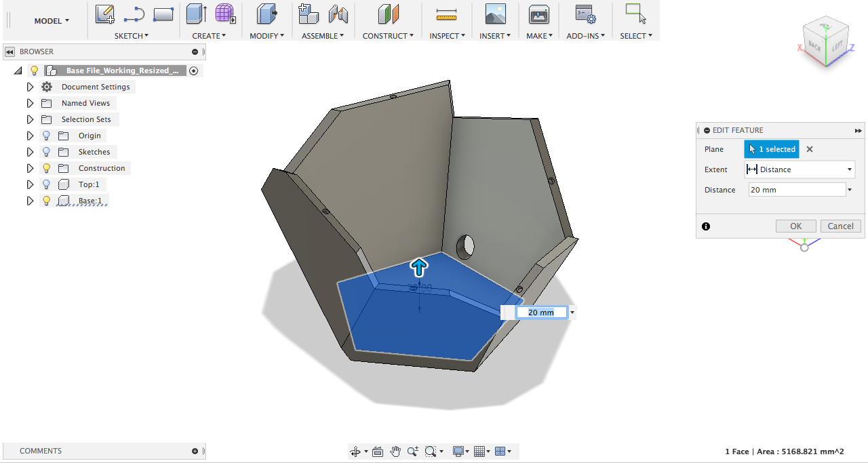Click the 3D Print make icon
868x463 pixels.
tap(539, 14)
